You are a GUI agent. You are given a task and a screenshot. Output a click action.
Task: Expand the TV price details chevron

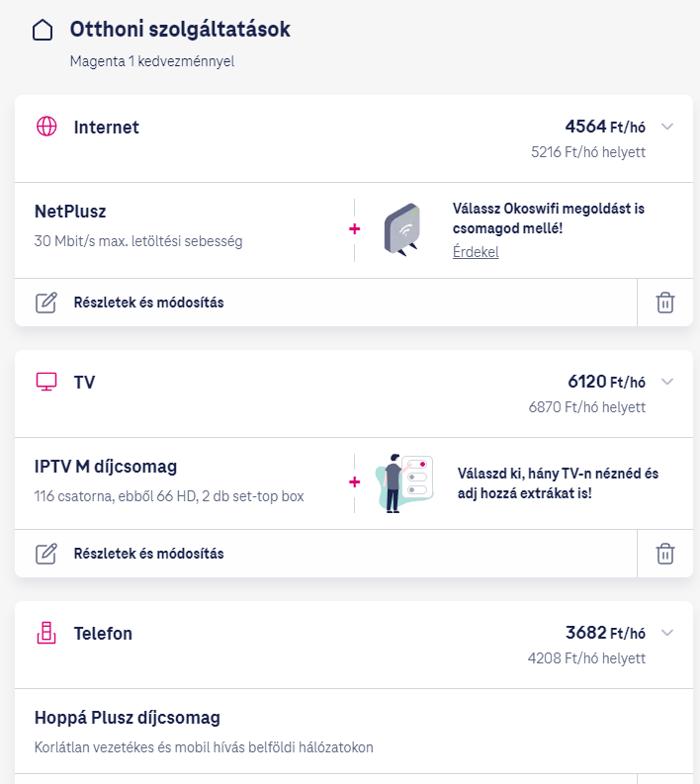[667, 382]
